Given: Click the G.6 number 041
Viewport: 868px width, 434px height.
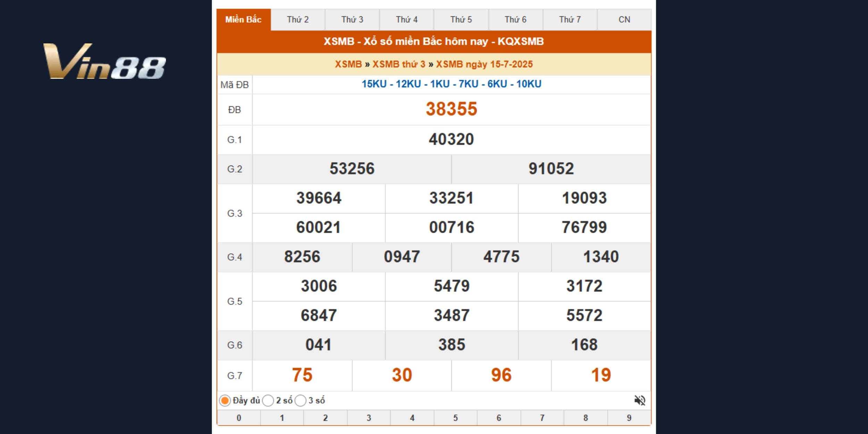Looking at the screenshot, I should 319,345.
